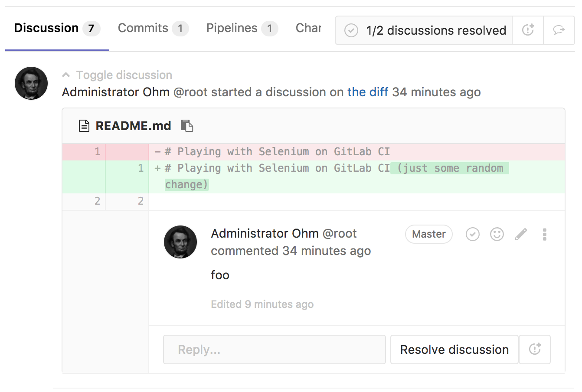Click README.md file document icon

[x=84, y=126]
